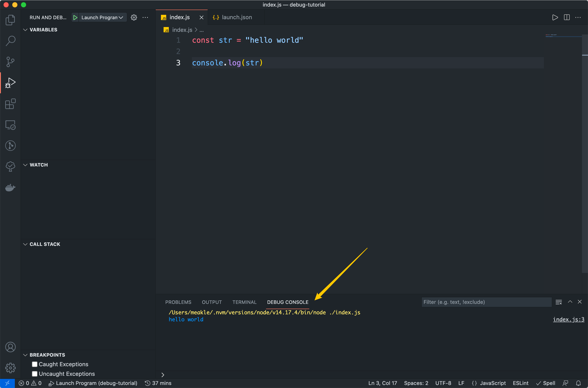Switch to the launch.json editor tab
This screenshot has width=588, height=388.
[x=236, y=17]
